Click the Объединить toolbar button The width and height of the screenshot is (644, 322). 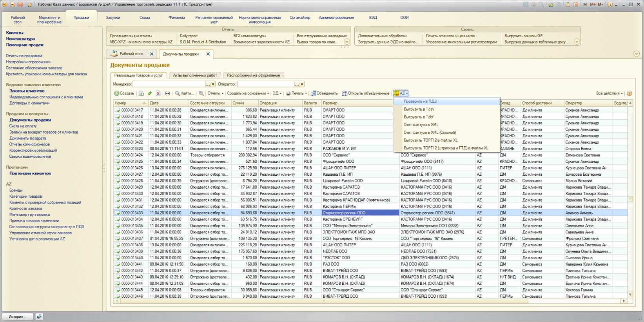point(324,93)
